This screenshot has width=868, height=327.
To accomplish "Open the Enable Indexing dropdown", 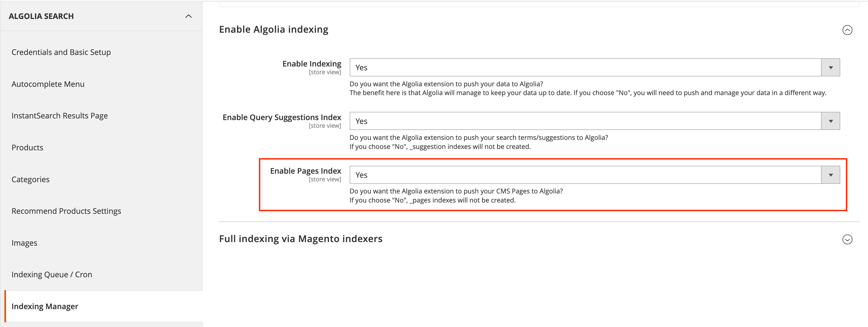I will (x=831, y=67).
